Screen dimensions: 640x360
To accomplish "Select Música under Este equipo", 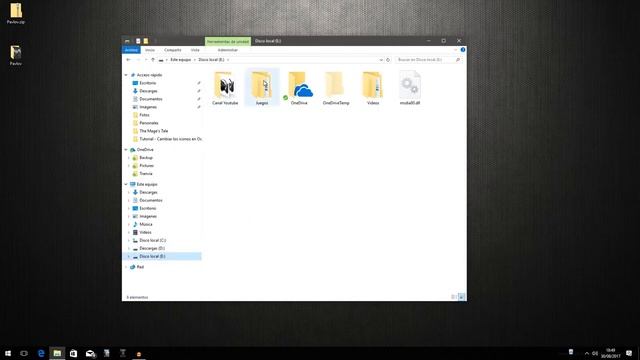I will (x=146, y=224).
